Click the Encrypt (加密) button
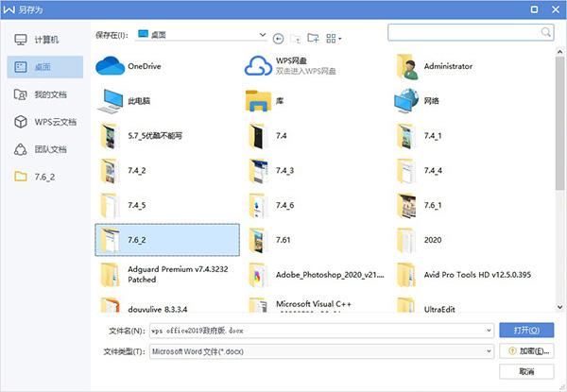The image size is (567, 392). point(526,350)
